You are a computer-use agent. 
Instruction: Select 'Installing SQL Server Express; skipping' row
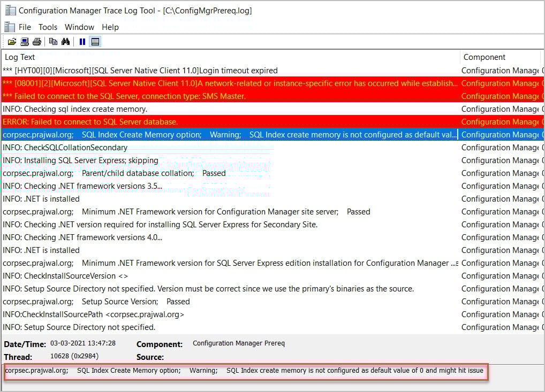272,160
